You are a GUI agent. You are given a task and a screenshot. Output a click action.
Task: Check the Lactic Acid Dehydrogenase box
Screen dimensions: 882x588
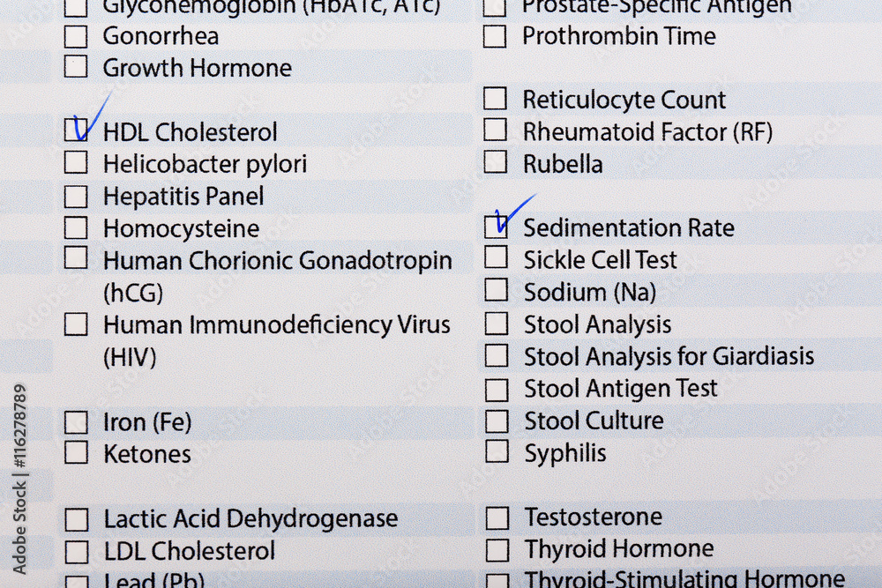77,520
